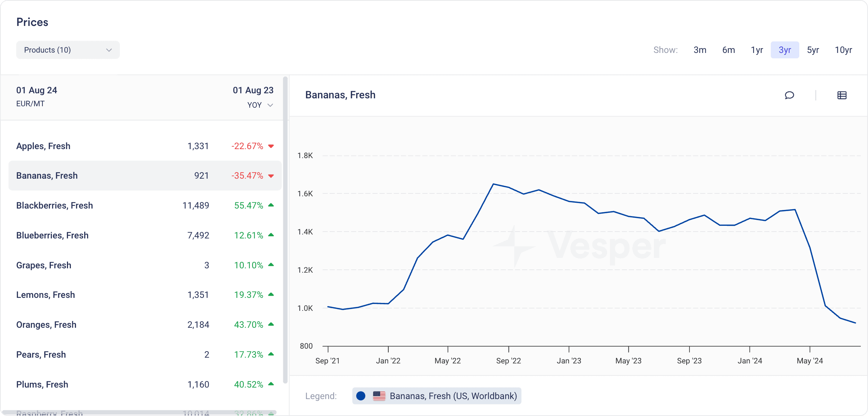Click the Sep '22 axis label
This screenshot has width=868, height=416.
tap(508, 361)
